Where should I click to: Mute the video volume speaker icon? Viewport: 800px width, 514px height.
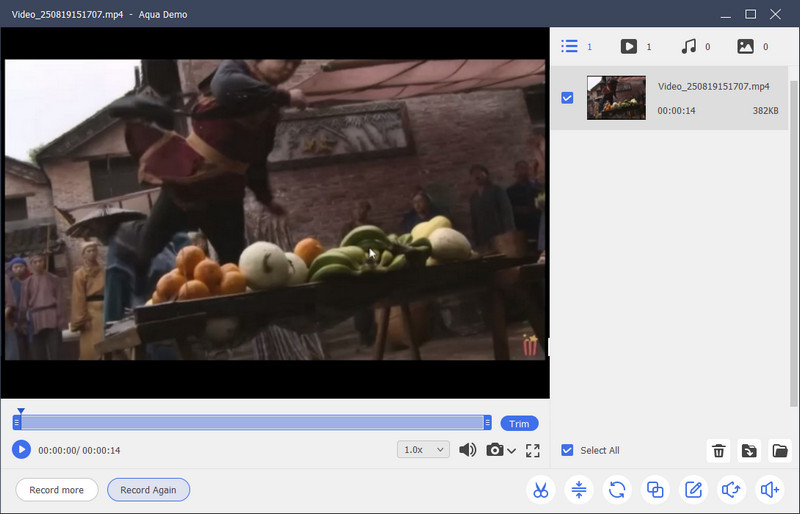coord(467,450)
